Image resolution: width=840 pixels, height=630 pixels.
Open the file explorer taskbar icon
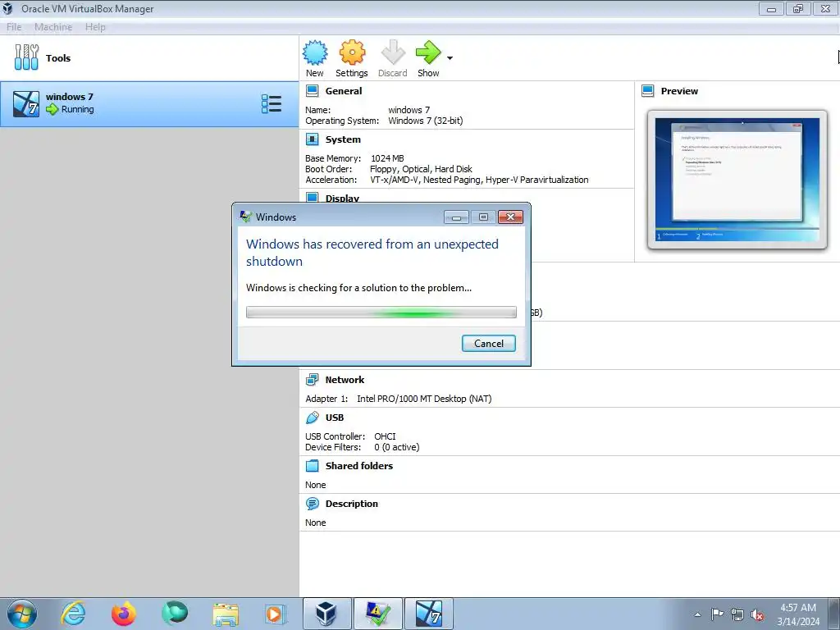click(x=226, y=614)
